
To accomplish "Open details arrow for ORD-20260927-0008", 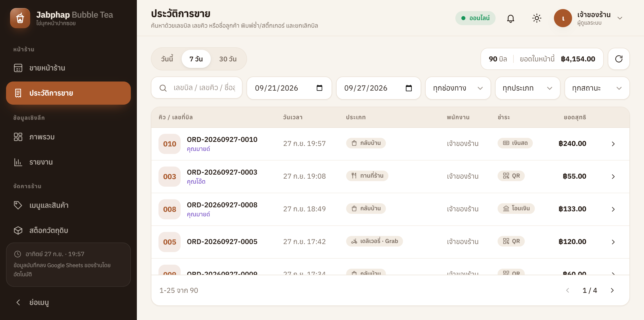I will pos(613,209).
